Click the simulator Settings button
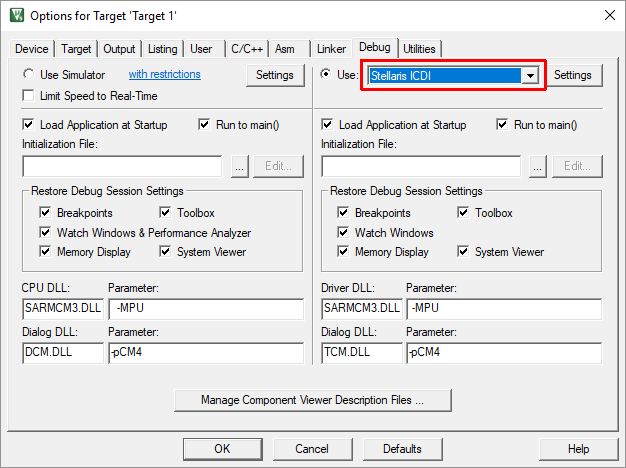Viewport: 626px width, 468px height. tap(275, 75)
